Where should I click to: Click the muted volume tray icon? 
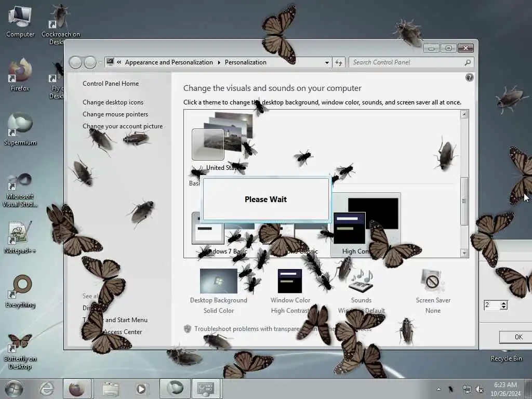(480, 389)
